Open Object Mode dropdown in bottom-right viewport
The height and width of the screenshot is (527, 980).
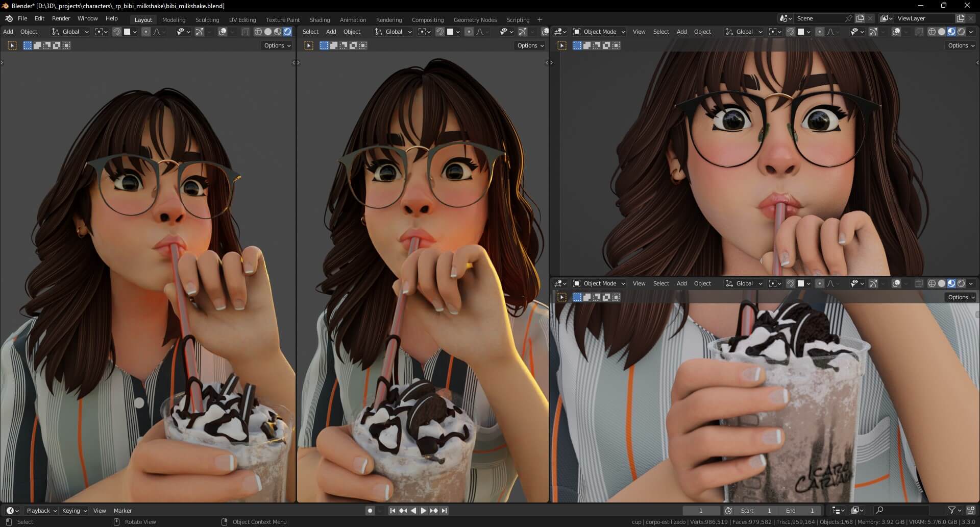[599, 283]
